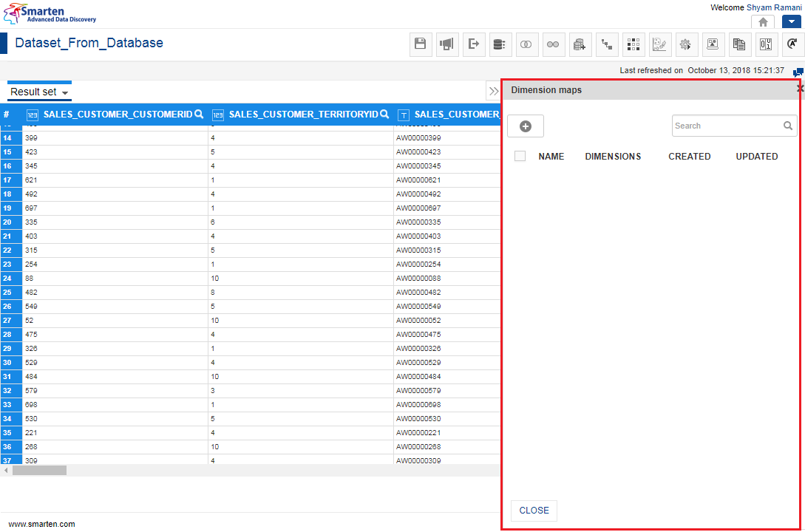Open the scatter chart analysis icon

click(x=659, y=44)
